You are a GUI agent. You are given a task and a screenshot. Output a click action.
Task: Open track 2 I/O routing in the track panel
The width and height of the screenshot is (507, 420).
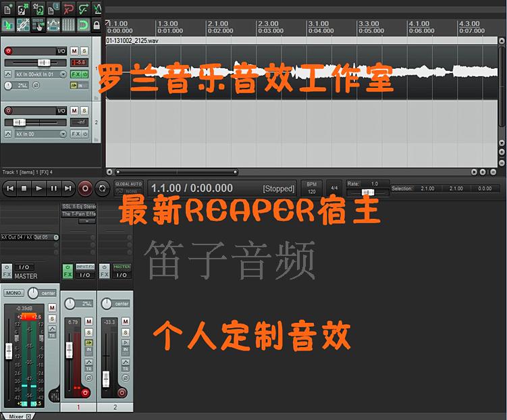pos(61,111)
